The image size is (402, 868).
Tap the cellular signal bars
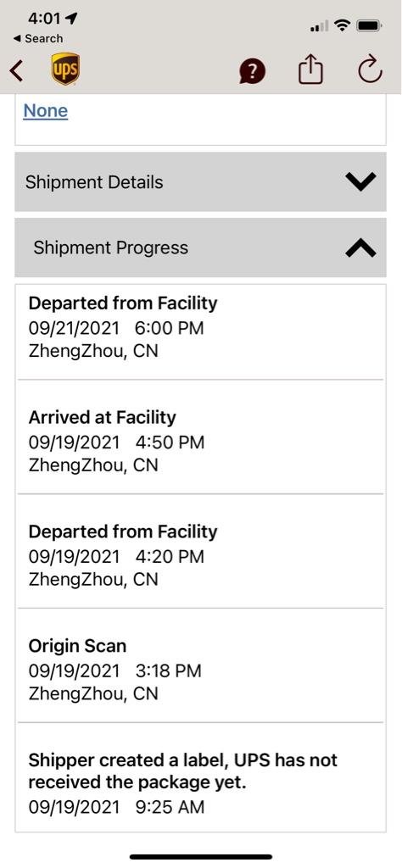click(x=320, y=26)
